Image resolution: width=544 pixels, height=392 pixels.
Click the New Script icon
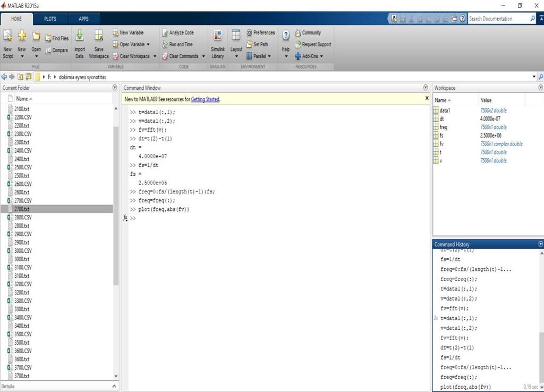[x=7, y=35]
